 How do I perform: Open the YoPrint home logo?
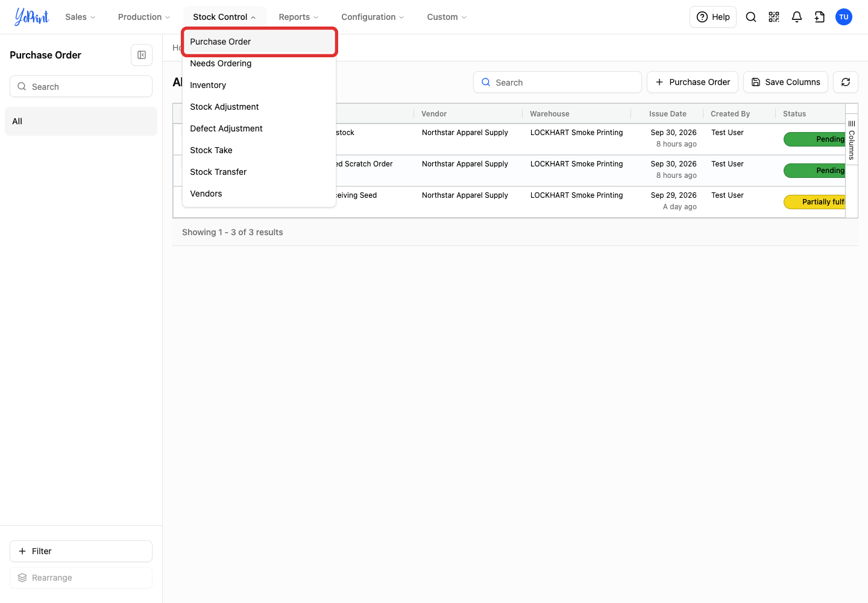click(x=32, y=17)
